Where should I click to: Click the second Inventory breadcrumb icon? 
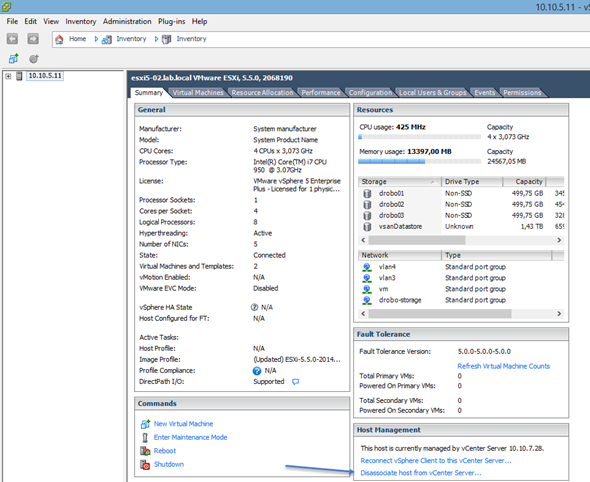pyautogui.click(x=166, y=39)
